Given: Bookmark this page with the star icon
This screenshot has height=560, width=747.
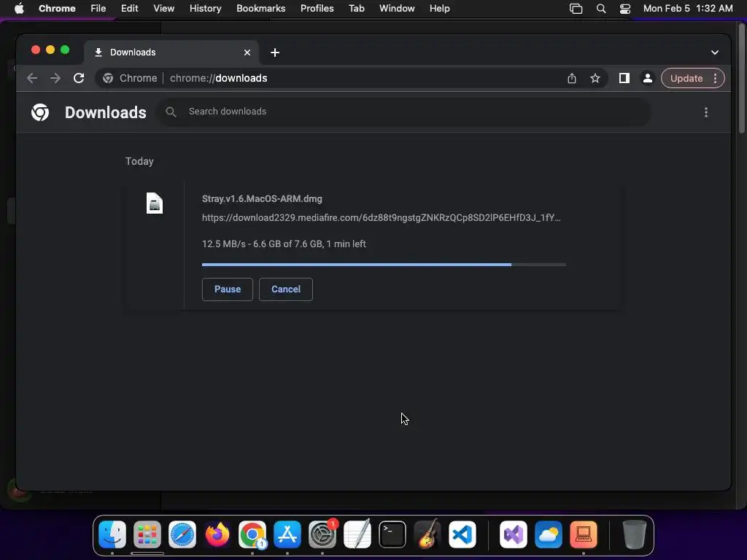Looking at the screenshot, I should (595, 78).
